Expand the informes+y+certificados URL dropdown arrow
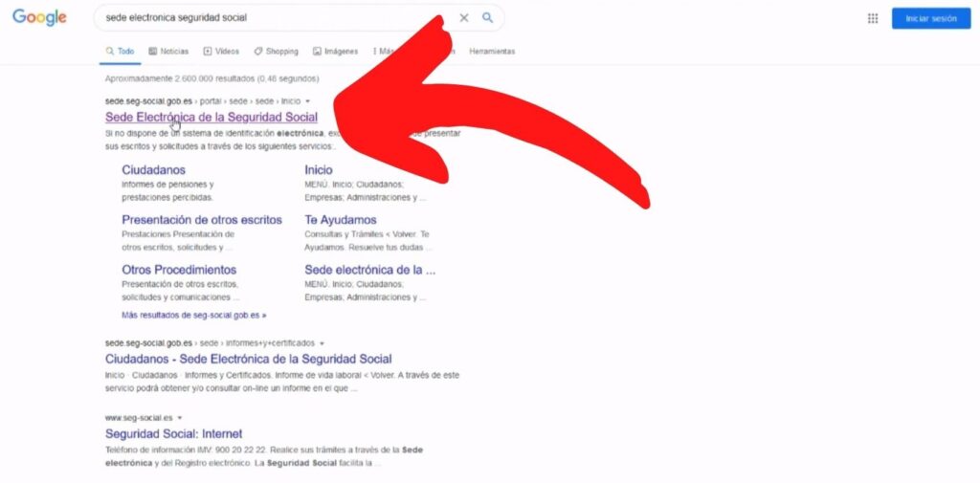 point(322,343)
